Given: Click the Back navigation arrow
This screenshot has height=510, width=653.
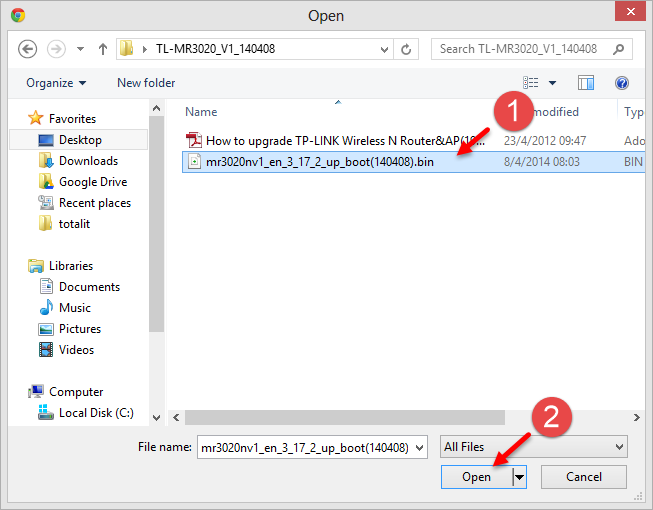Looking at the screenshot, I should click(27, 49).
